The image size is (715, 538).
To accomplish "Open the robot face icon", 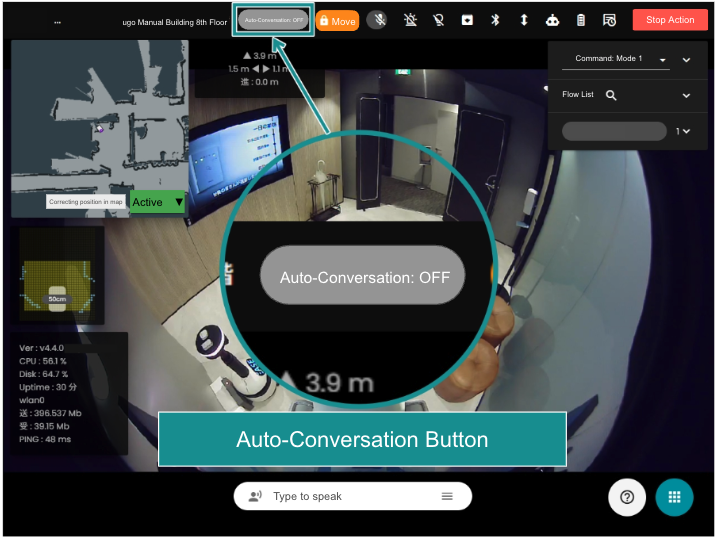I will (x=552, y=20).
